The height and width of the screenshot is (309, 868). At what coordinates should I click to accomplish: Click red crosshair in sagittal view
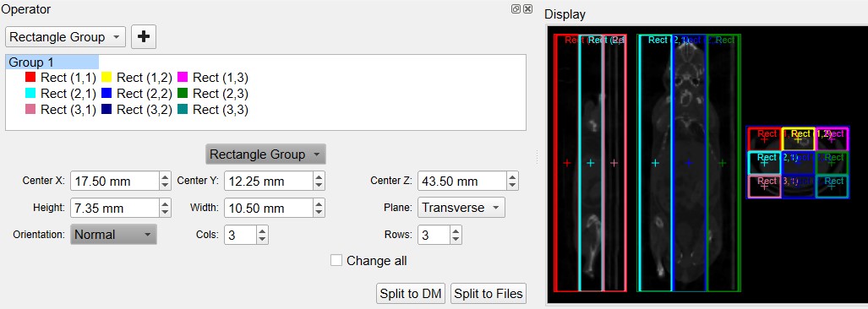[567, 163]
